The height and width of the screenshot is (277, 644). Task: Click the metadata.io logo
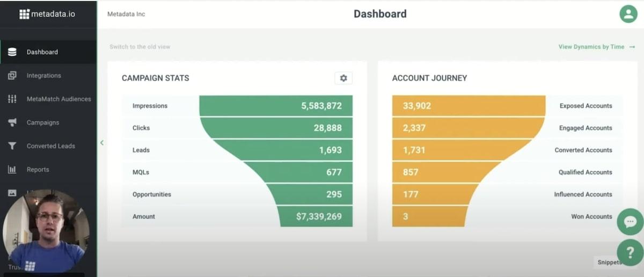[x=47, y=14]
